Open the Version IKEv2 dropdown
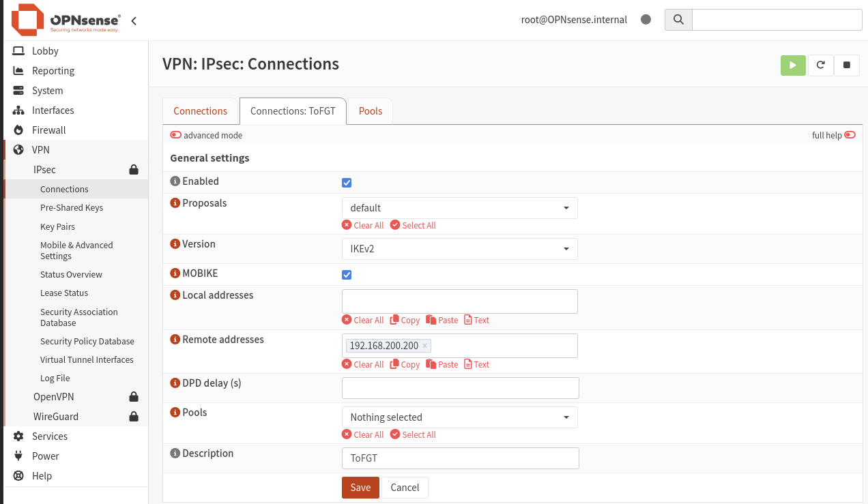The height and width of the screenshot is (504, 868). coord(460,249)
